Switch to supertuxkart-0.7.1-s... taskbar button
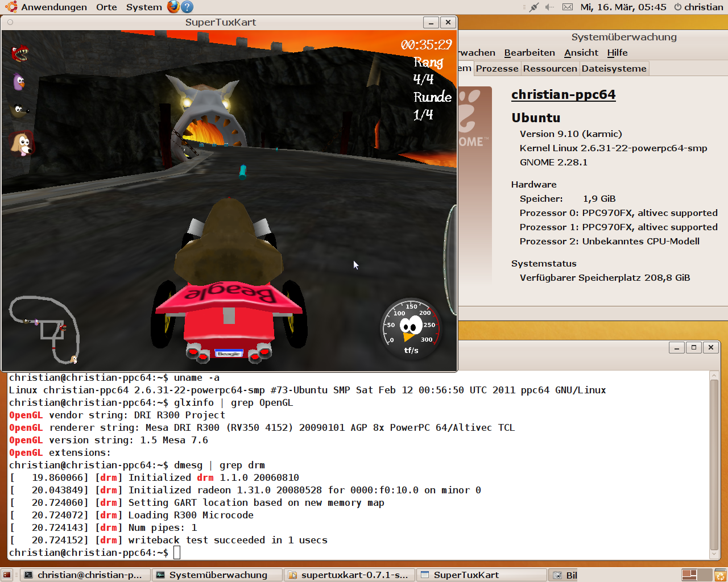This screenshot has height=582, width=728. (350, 575)
